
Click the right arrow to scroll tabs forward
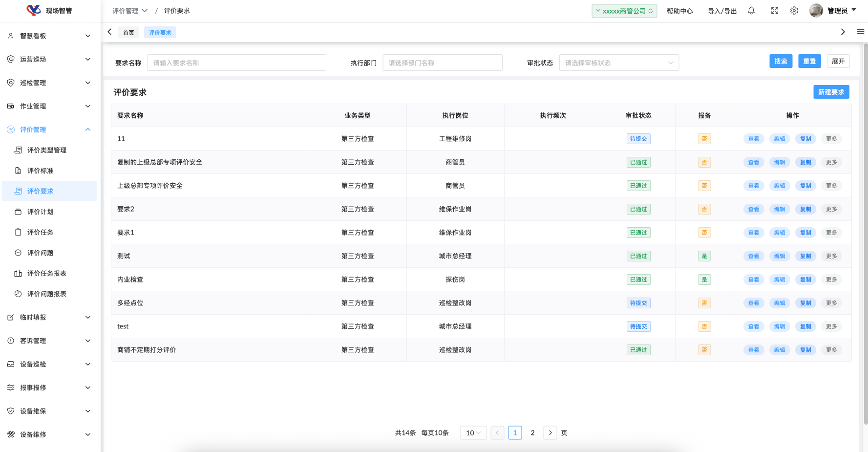843,32
